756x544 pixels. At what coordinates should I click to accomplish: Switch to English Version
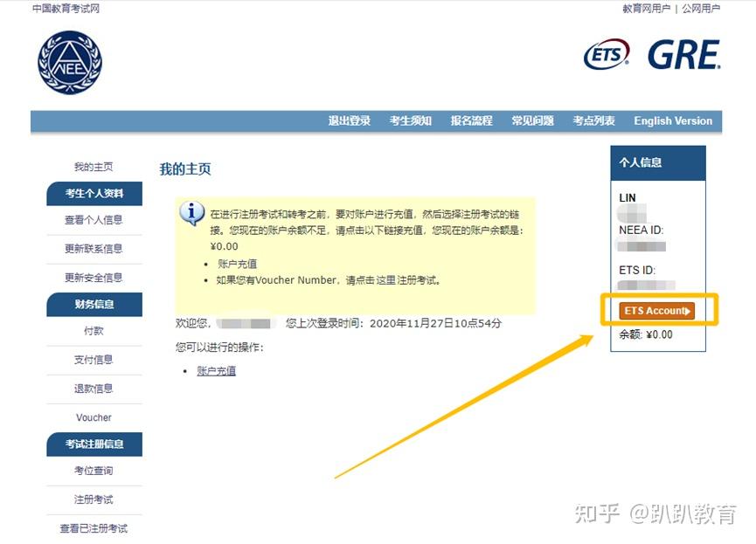click(x=673, y=121)
